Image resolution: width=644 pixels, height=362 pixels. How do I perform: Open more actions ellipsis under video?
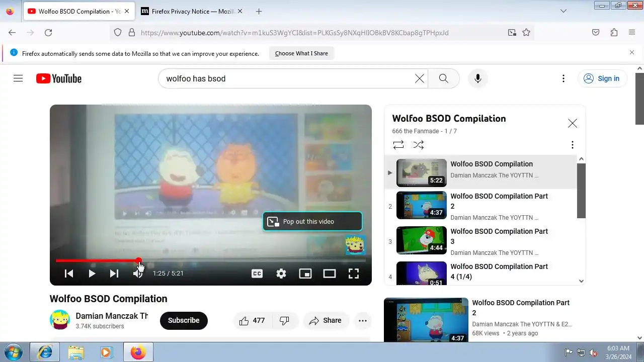point(363,320)
